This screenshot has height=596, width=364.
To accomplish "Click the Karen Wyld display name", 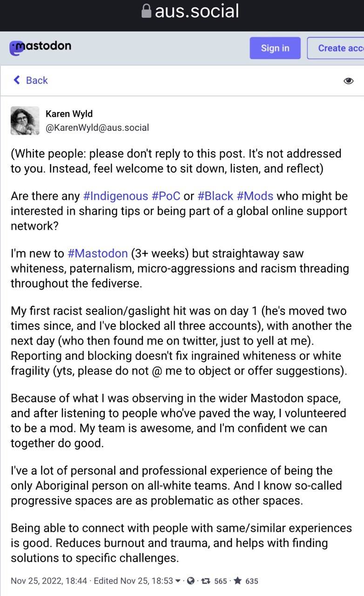I will click(68, 114).
